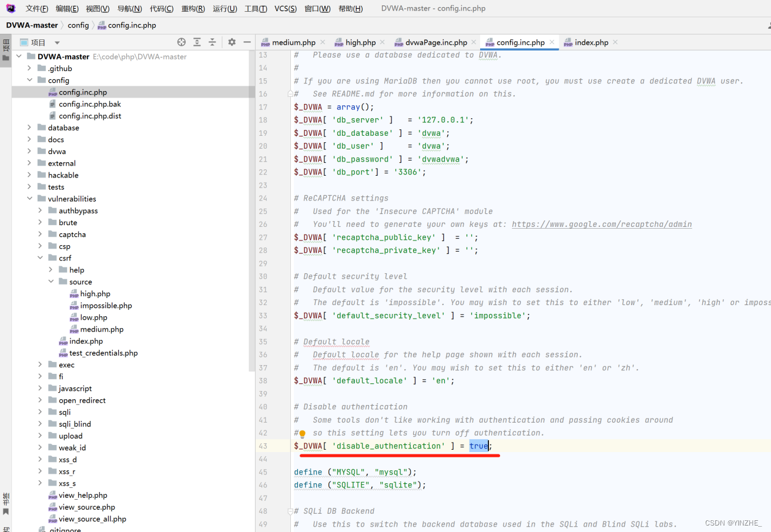Open the 帮助(H) menu
Screen dimensions: 771x532
coord(351,9)
